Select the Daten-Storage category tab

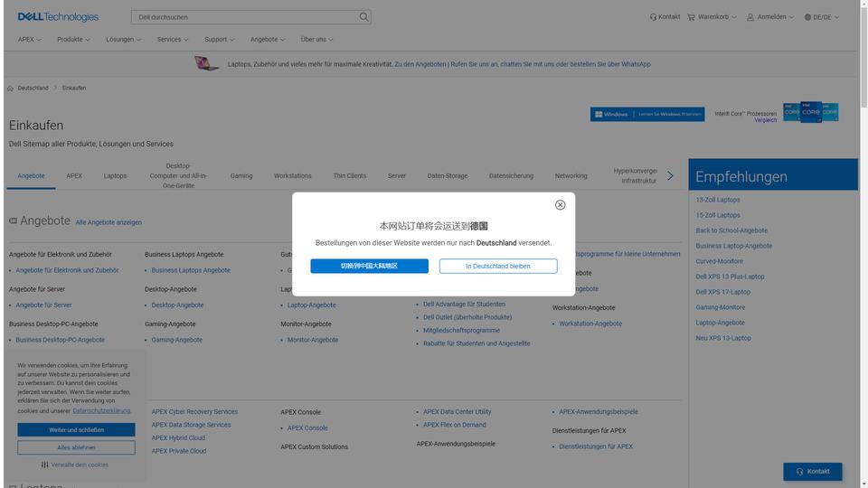pos(448,176)
